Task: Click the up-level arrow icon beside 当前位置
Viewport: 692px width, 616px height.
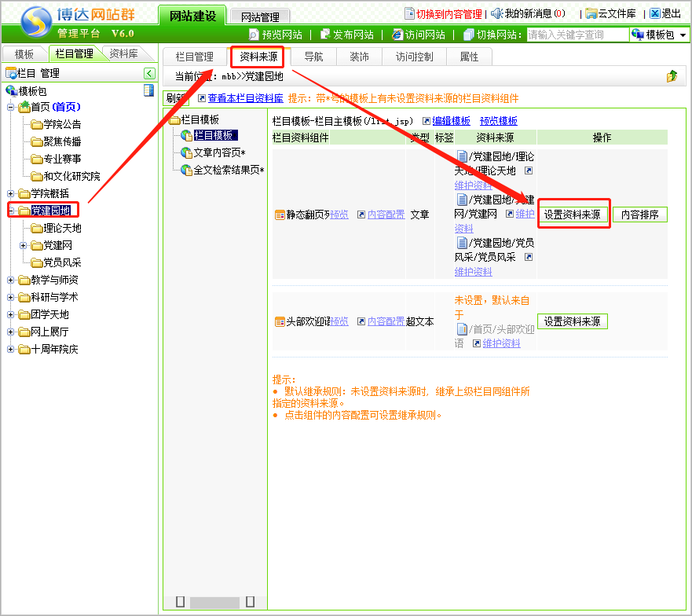Action: point(672,76)
